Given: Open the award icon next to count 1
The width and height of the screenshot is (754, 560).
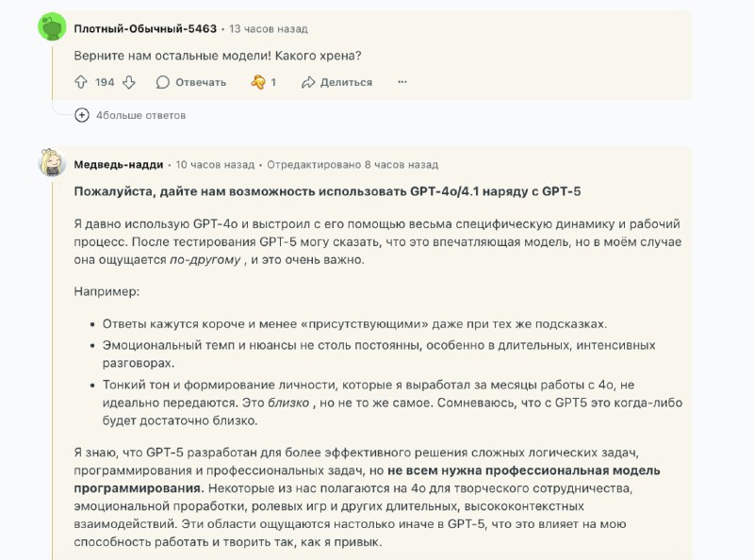Looking at the screenshot, I should (x=258, y=82).
